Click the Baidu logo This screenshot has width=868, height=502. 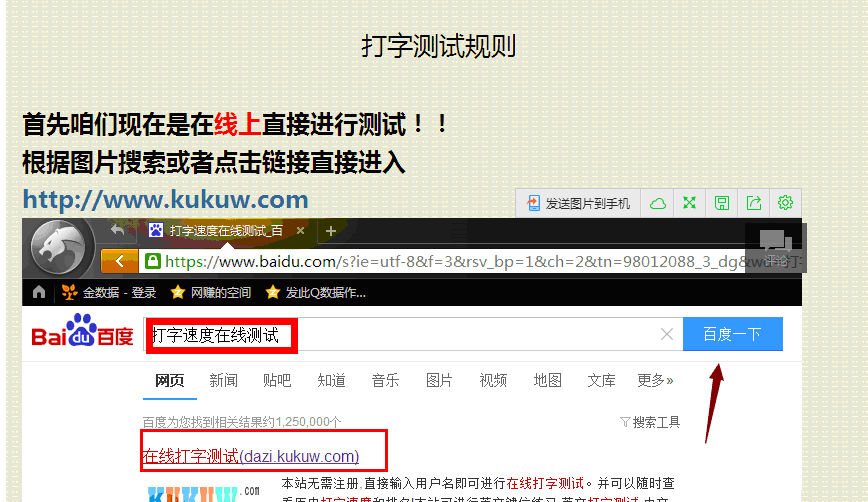[82, 330]
